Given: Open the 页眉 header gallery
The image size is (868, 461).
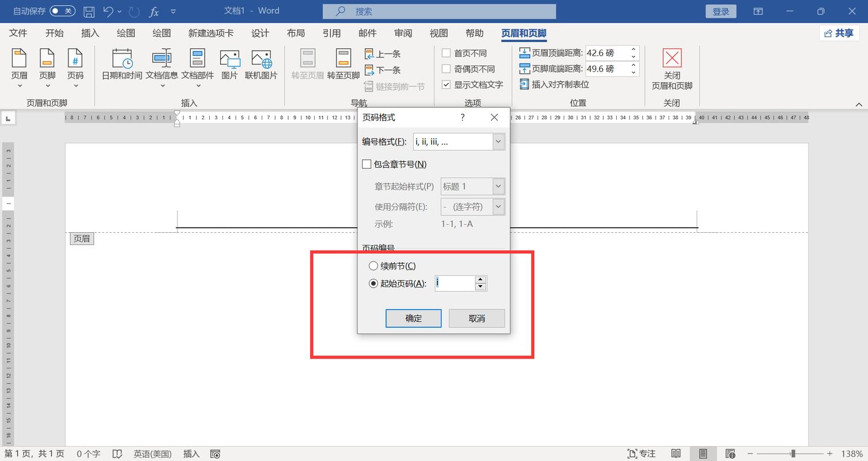Looking at the screenshot, I should 19,68.
